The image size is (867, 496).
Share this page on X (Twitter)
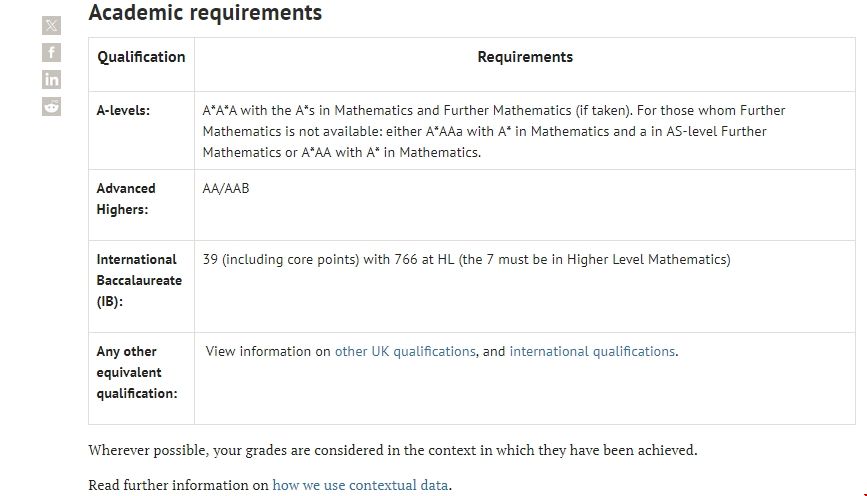point(52,26)
